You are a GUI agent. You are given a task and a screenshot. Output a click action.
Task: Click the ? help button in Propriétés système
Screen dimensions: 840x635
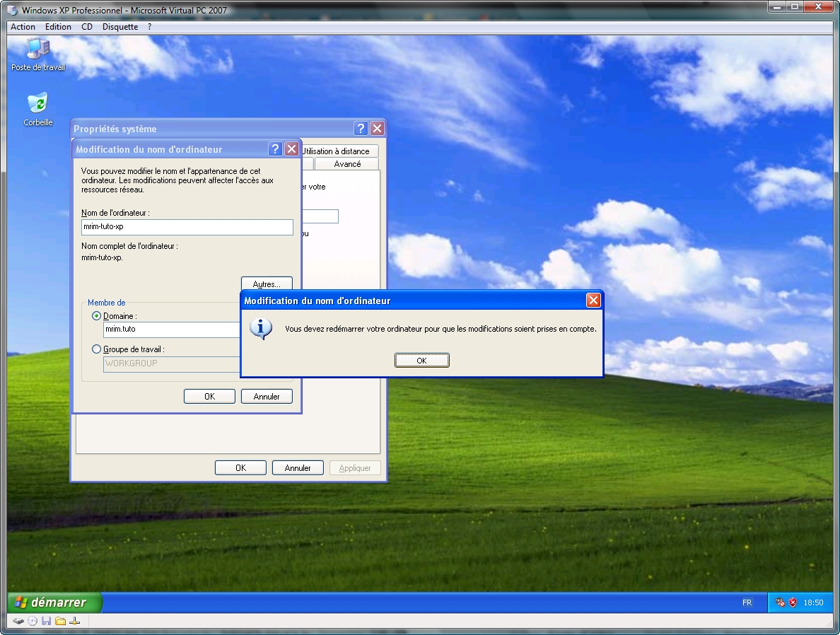tap(361, 128)
